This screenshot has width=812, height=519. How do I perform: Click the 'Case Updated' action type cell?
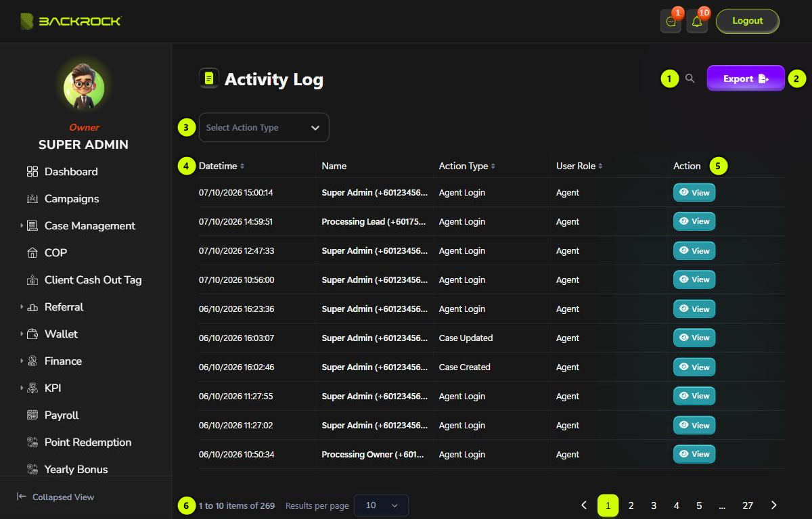coord(466,338)
